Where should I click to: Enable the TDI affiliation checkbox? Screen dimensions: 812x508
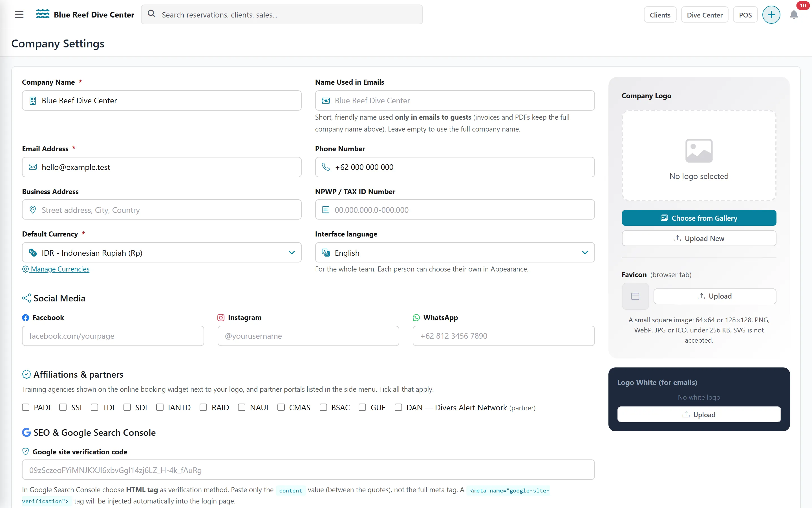[94, 408]
